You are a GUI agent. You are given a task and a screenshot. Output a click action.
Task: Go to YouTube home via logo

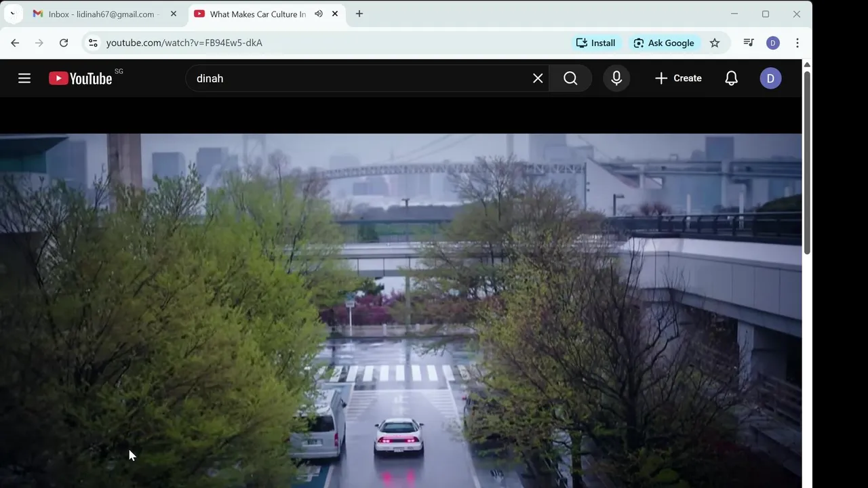coord(81,79)
